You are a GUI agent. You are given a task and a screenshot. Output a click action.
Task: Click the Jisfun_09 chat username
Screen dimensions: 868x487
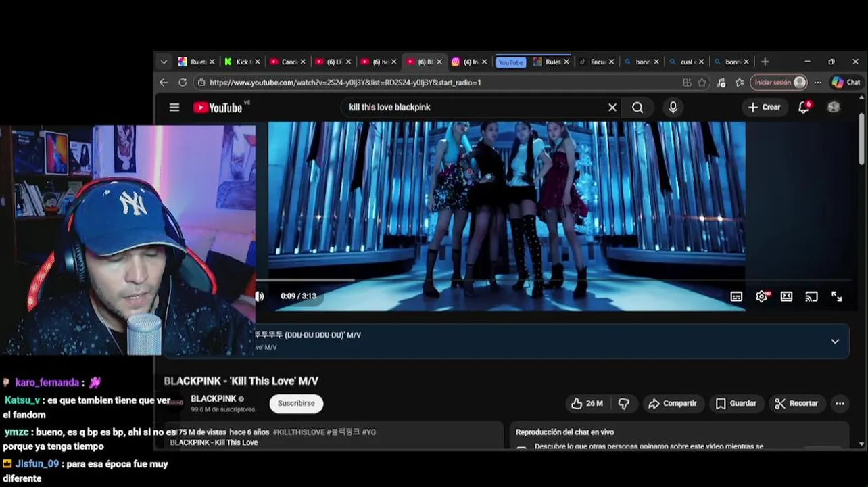click(x=37, y=464)
